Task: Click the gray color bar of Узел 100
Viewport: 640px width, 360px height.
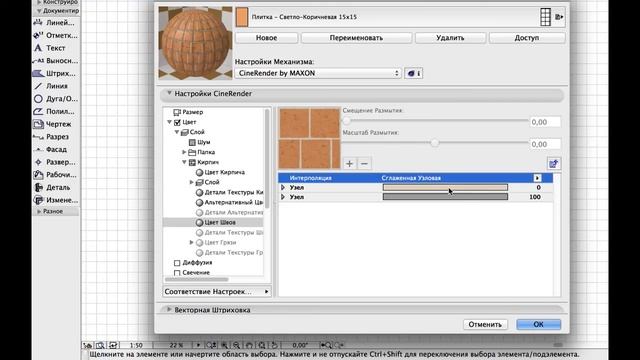Action: (445, 197)
